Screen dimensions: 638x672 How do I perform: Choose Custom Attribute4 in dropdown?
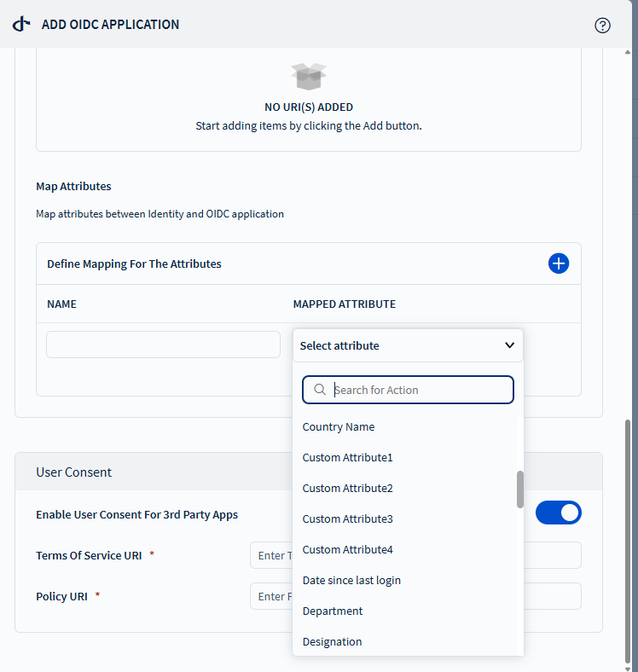coord(347,550)
